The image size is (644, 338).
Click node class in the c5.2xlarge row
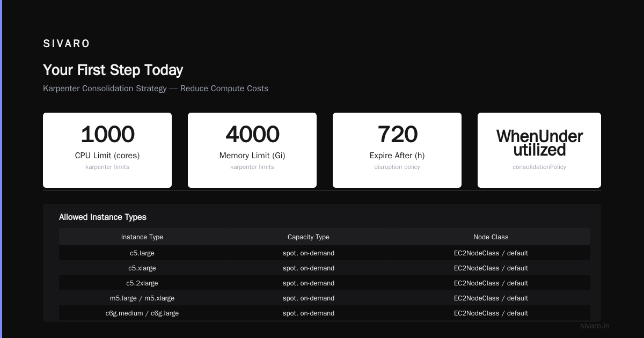tap(491, 283)
